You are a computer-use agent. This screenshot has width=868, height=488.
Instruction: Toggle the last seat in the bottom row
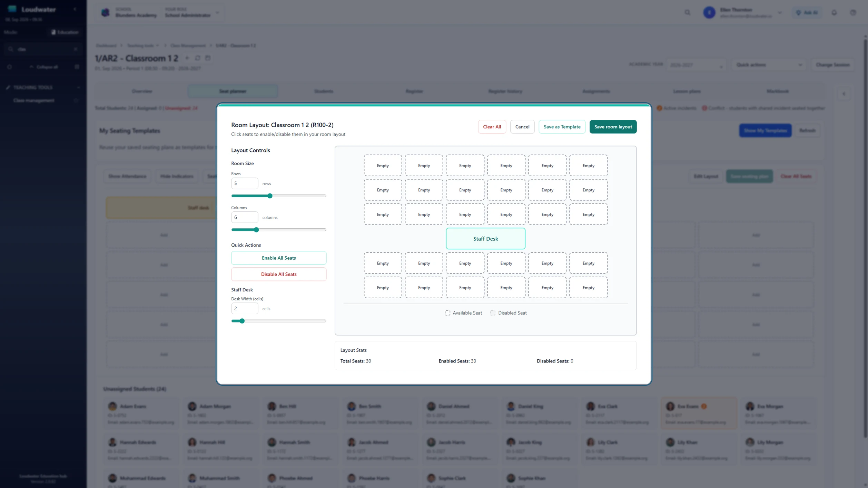[x=588, y=288]
